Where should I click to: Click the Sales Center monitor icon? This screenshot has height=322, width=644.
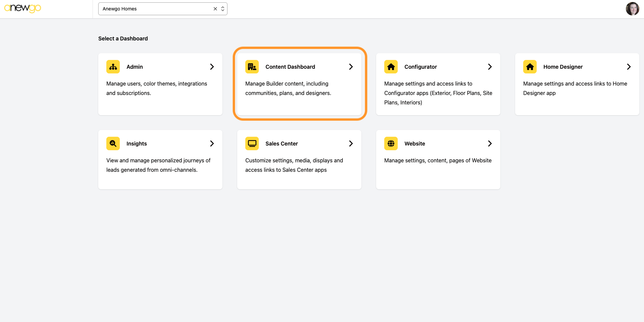point(252,143)
